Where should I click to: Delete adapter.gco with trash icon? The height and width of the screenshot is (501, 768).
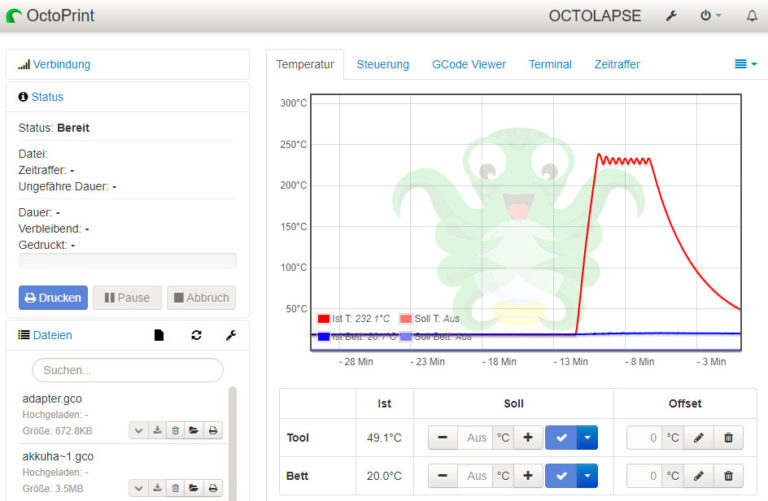coord(175,430)
